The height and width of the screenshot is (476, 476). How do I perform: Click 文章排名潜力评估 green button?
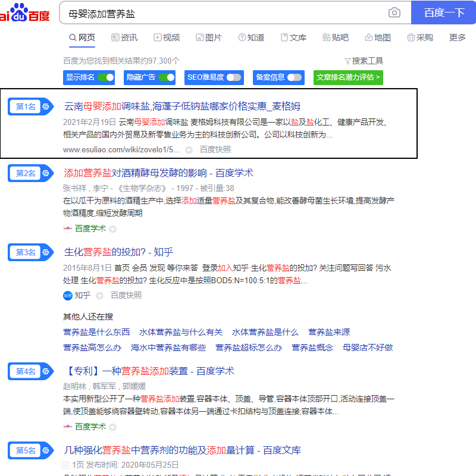[348, 77]
